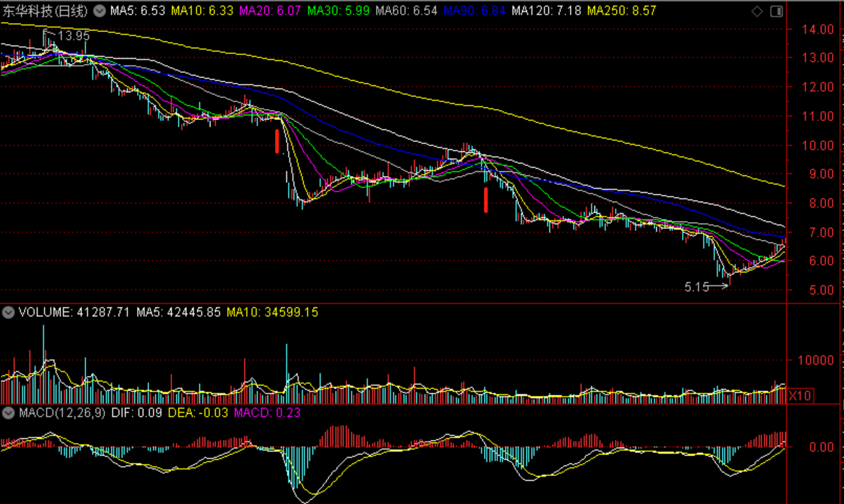Expand the VOLUME indicator dropdown arrow
Viewport: 844px width, 504px height.
point(9,312)
